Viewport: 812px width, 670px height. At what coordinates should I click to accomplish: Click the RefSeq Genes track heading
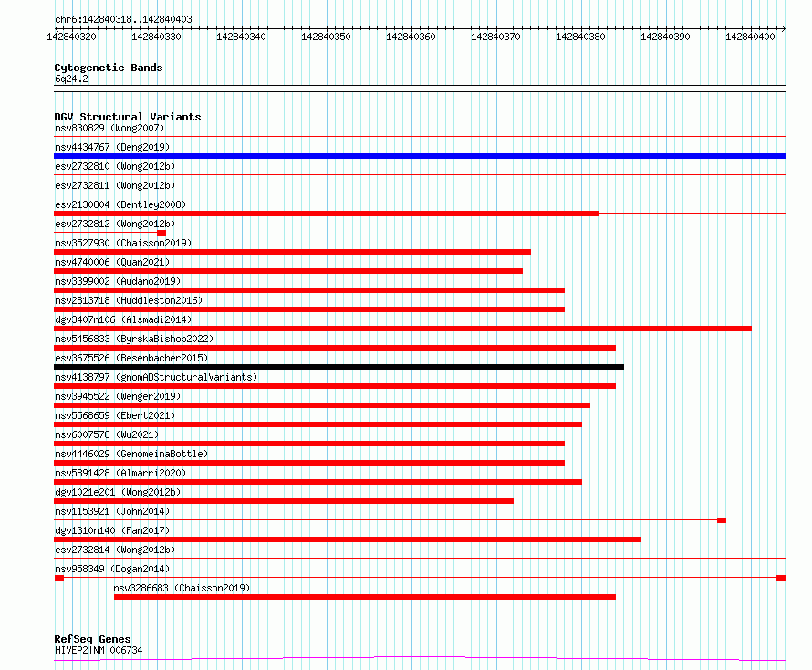click(x=92, y=639)
